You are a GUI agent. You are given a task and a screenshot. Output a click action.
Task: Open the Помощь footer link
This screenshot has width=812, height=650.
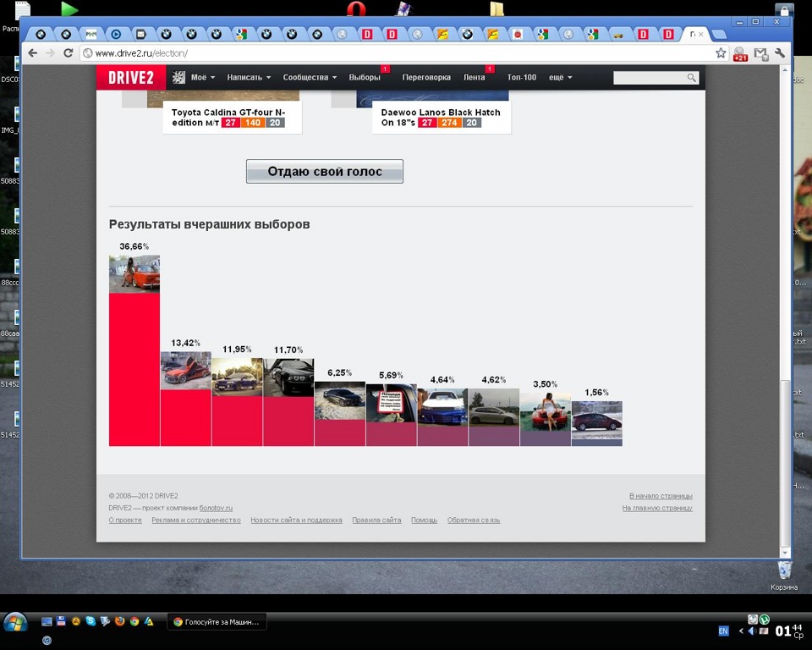click(x=424, y=520)
